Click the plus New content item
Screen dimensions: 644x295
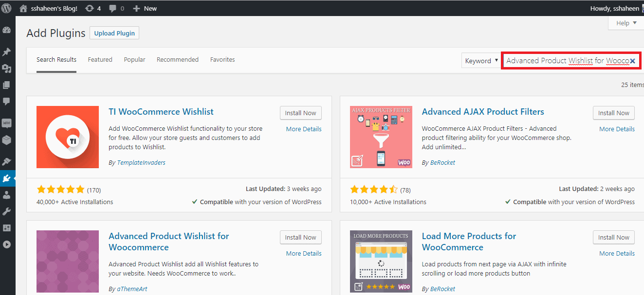click(145, 8)
